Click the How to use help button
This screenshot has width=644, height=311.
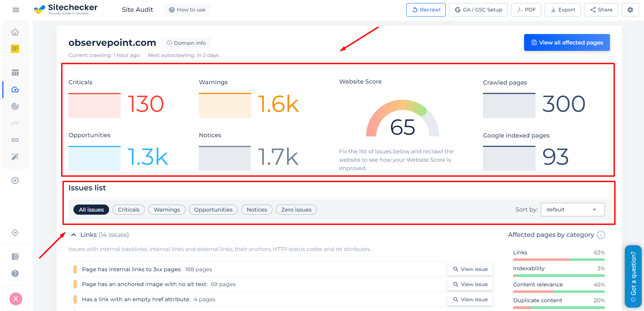point(187,10)
